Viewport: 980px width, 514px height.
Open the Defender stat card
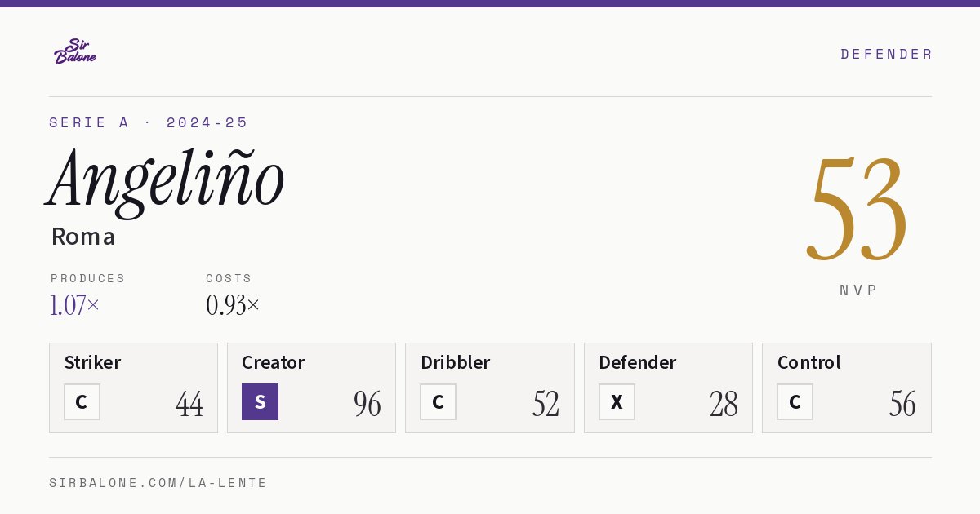pos(668,388)
